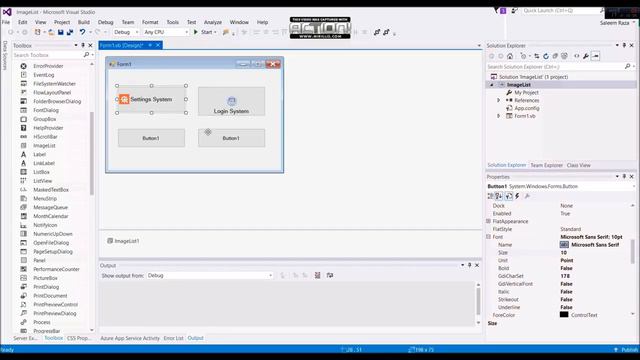Clear all text in Output window

coord(318,276)
